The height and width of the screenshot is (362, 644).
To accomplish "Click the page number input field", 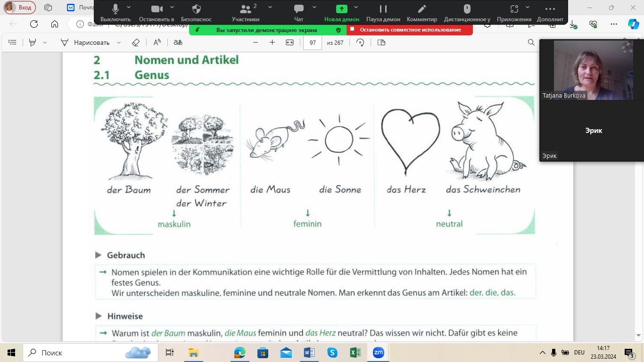I will (312, 42).
